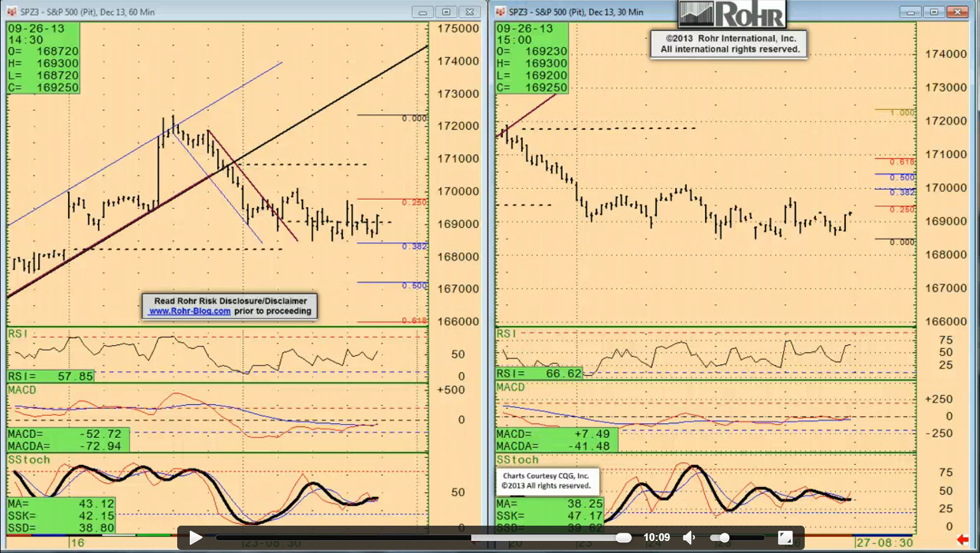The image size is (980, 553).
Task: Select the RSI label in 60 Min chart
Action: coord(17,334)
